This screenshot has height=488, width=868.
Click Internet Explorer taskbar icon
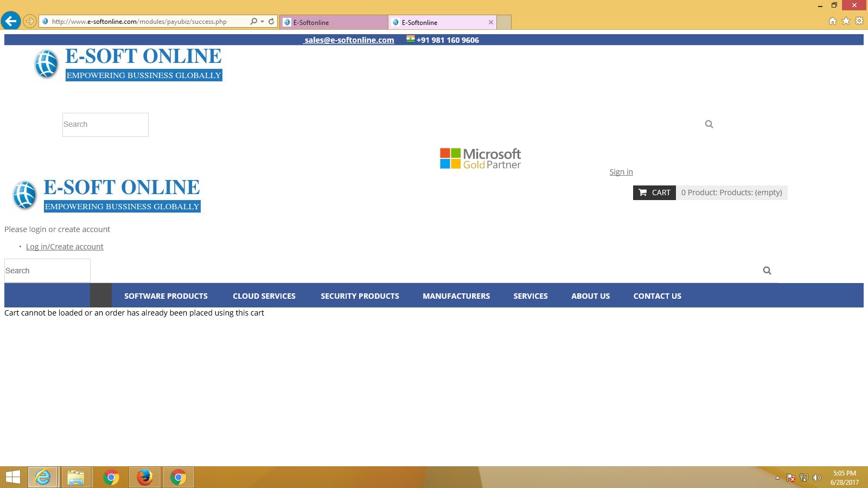(43, 477)
